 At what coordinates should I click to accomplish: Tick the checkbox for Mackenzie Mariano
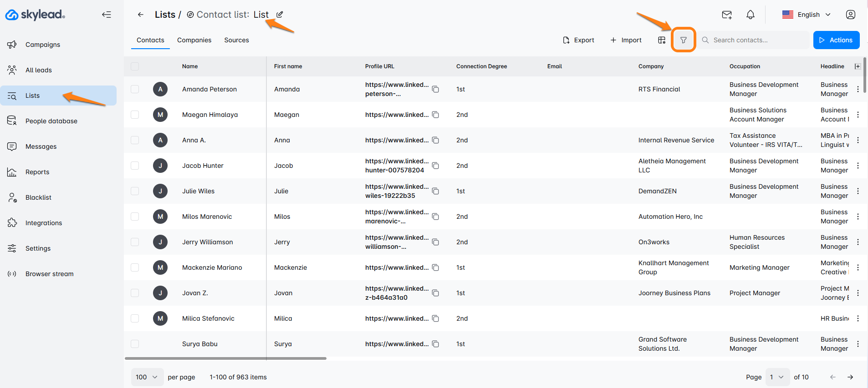coord(135,267)
